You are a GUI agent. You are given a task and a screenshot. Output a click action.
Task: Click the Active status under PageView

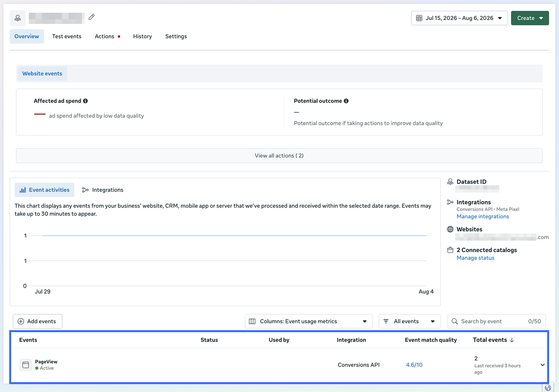click(44, 368)
